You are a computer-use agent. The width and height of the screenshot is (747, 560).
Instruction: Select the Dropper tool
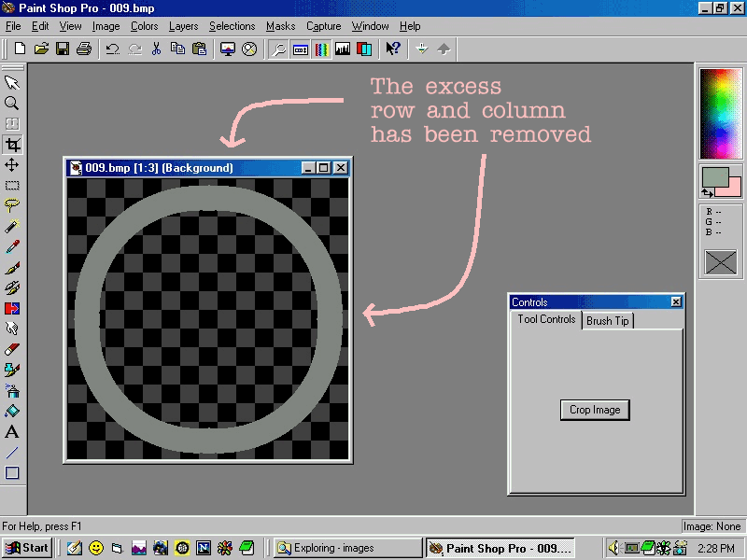[12, 247]
